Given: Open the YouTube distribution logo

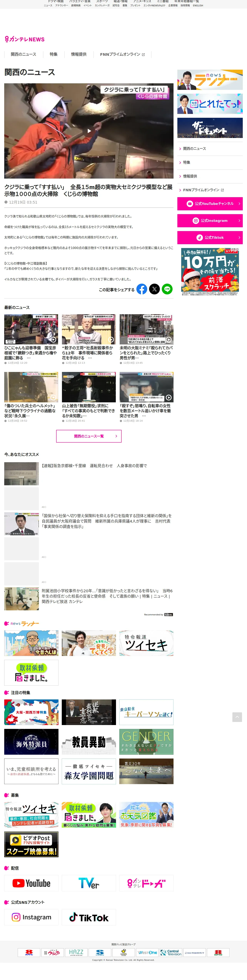Looking at the screenshot, I should tap(31, 883).
